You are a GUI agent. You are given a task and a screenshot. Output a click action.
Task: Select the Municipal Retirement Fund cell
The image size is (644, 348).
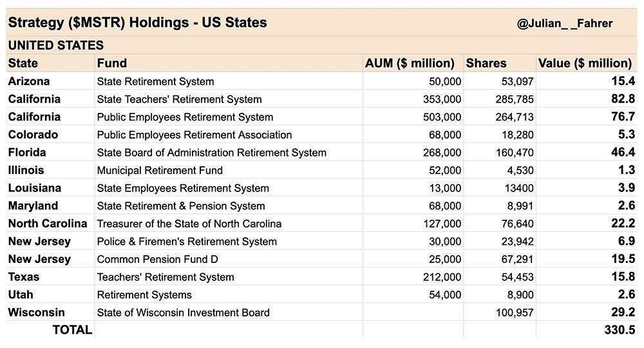coord(160,171)
